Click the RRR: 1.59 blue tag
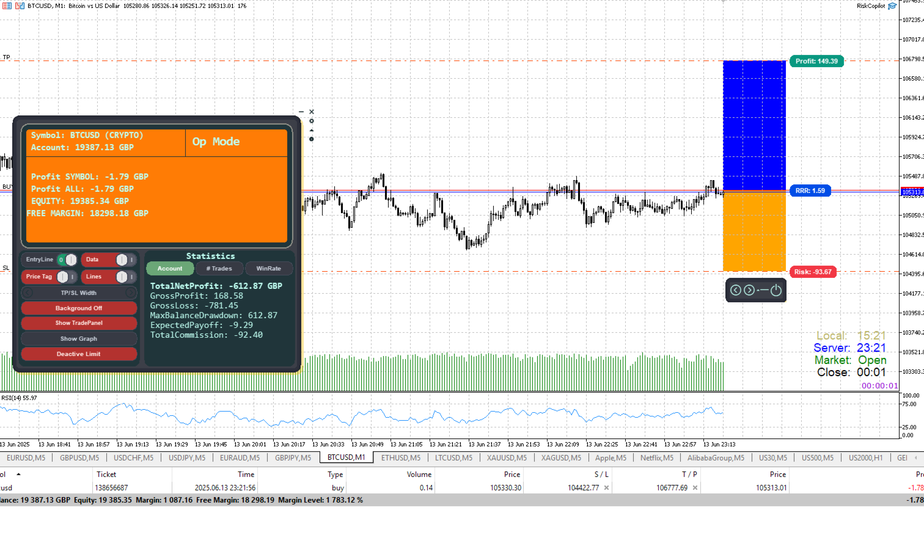The height and width of the screenshot is (560, 924). (x=810, y=191)
